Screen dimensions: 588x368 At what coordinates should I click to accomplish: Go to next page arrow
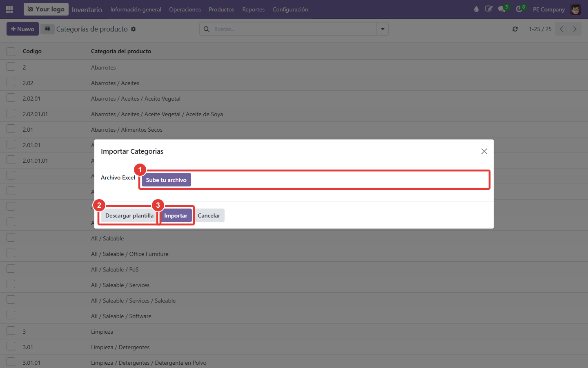[x=575, y=29]
